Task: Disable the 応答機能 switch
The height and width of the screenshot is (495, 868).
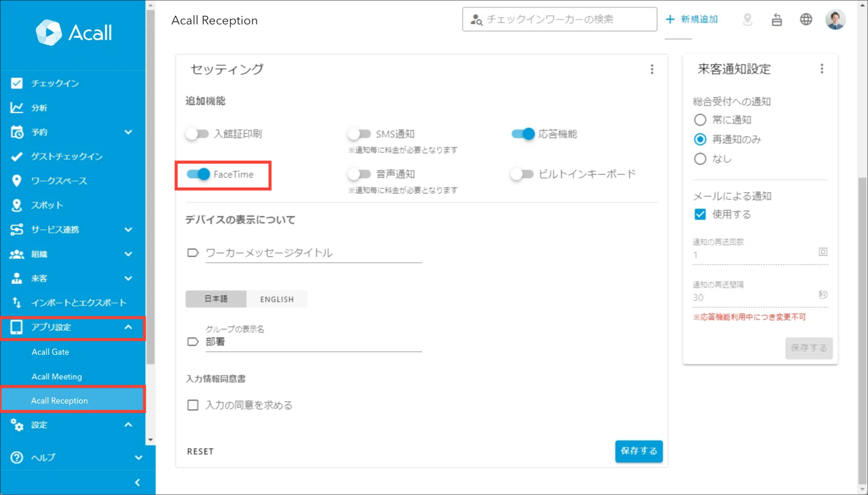Action: pos(523,134)
